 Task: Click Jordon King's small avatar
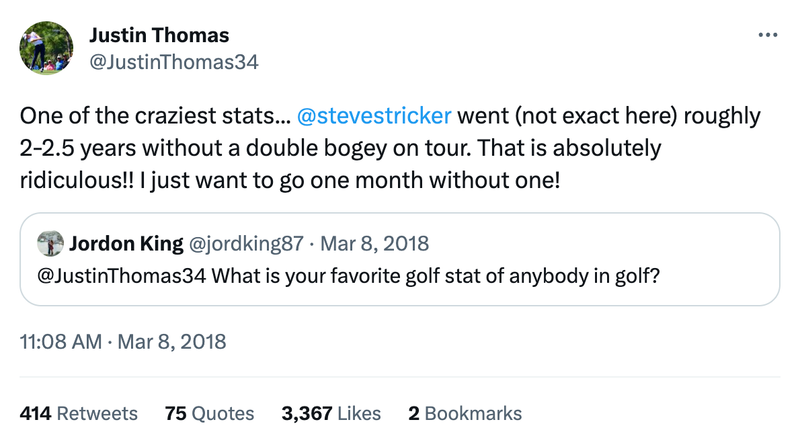coord(49,243)
